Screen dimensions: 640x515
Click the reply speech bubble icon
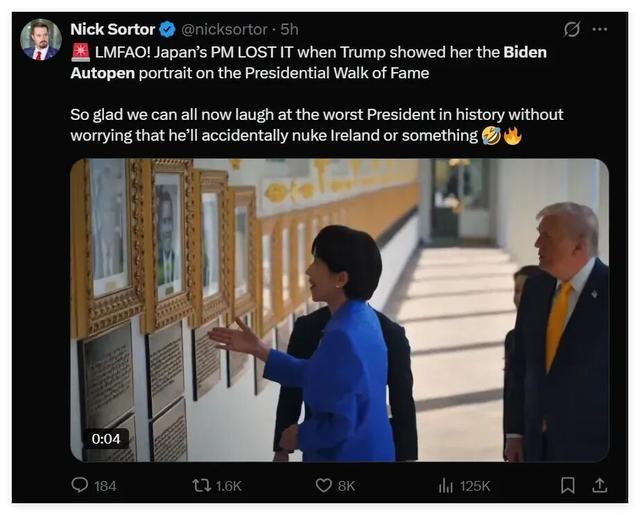[80, 485]
